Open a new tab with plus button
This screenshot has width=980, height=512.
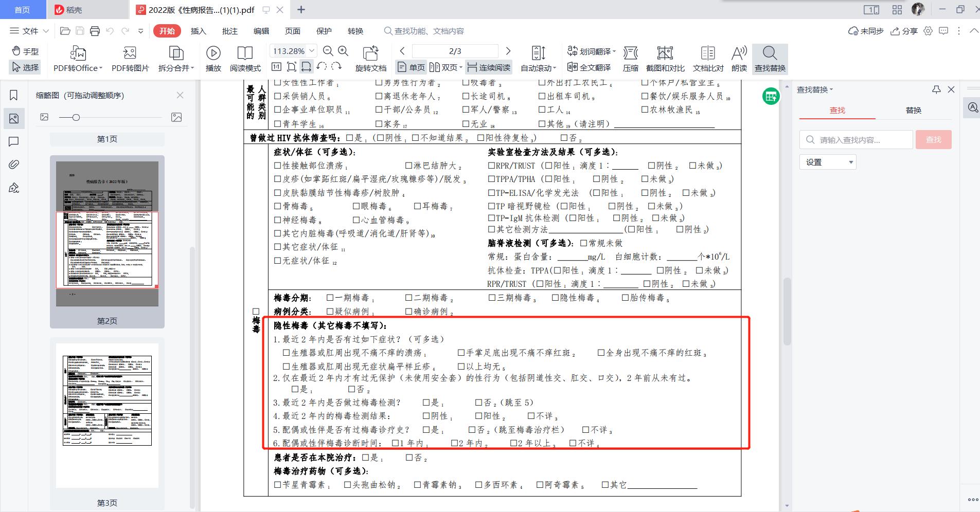301,10
